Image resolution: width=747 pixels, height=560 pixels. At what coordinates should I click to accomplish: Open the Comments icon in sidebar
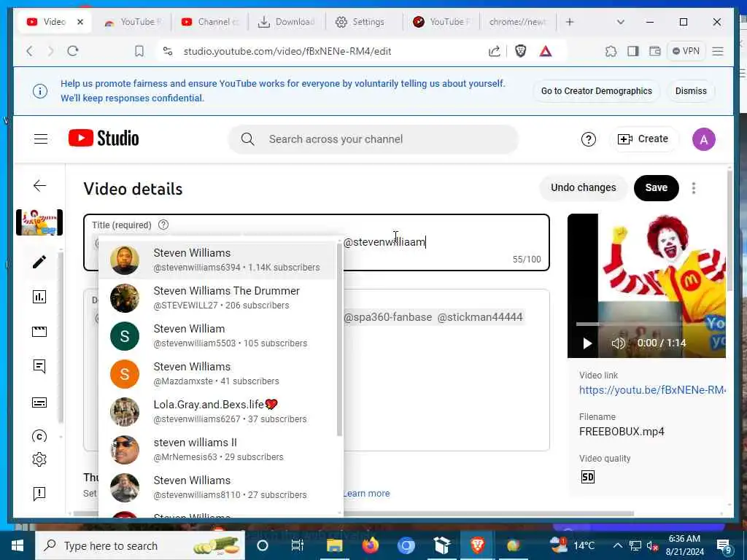[x=39, y=366]
